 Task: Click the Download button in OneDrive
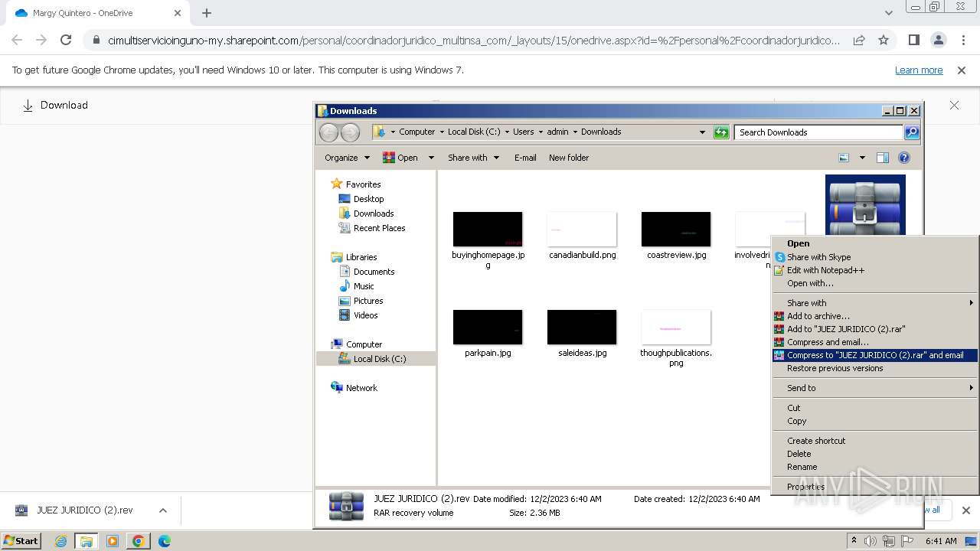(x=54, y=106)
